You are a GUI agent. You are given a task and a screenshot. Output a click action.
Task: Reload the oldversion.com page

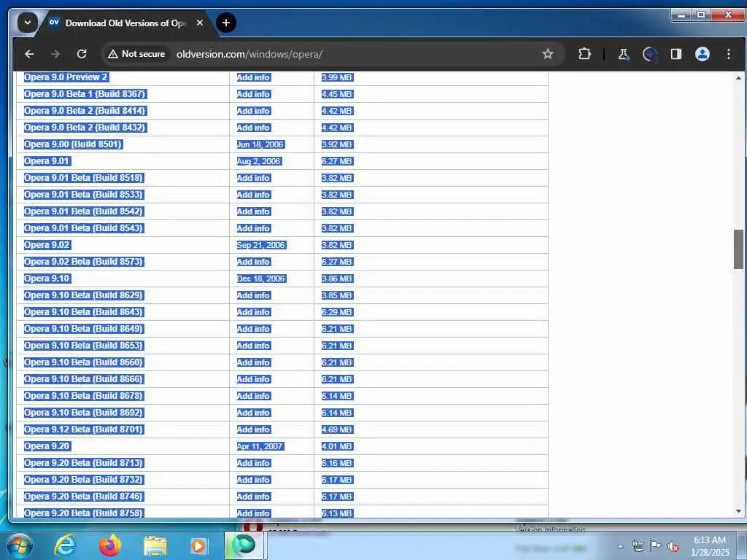pos(82,54)
